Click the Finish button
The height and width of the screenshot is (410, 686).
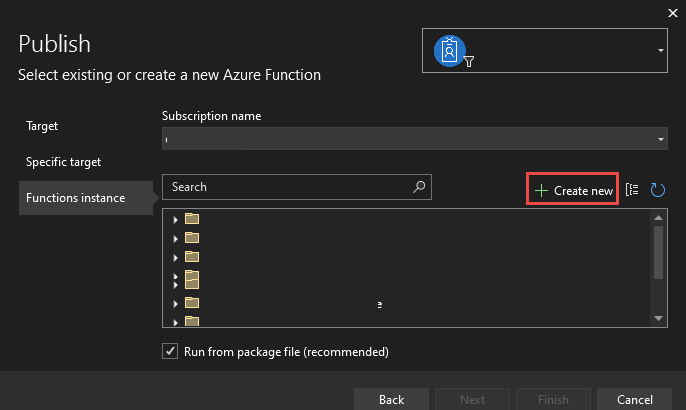553,399
